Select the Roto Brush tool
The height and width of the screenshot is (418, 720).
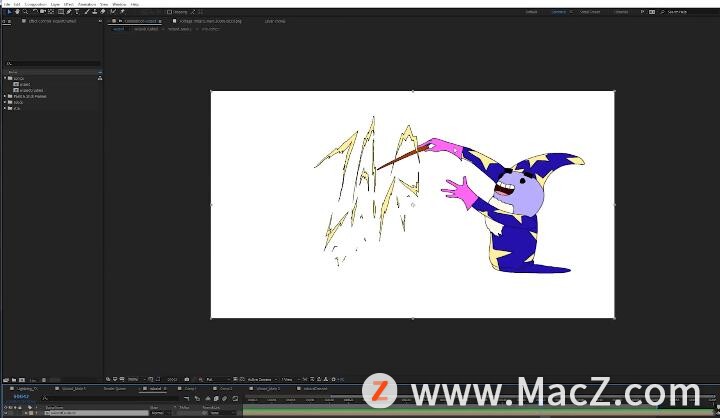coord(113,11)
